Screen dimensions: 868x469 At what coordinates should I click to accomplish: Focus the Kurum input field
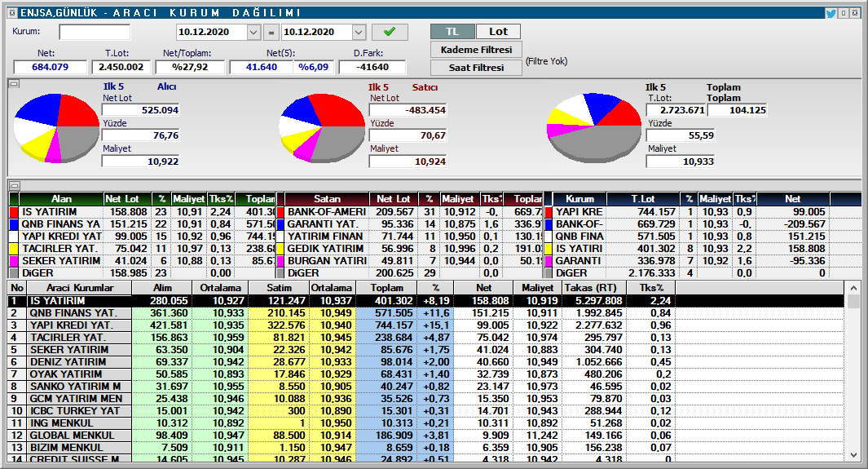pyautogui.click(x=95, y=32)
